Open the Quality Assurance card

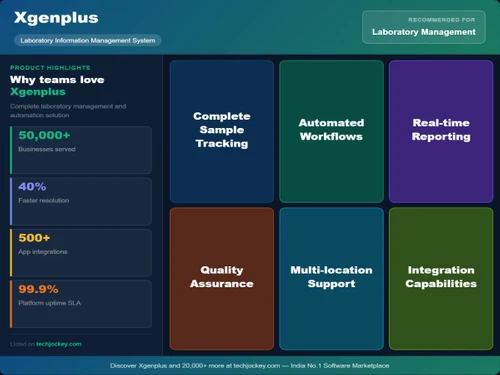[222, 279]
